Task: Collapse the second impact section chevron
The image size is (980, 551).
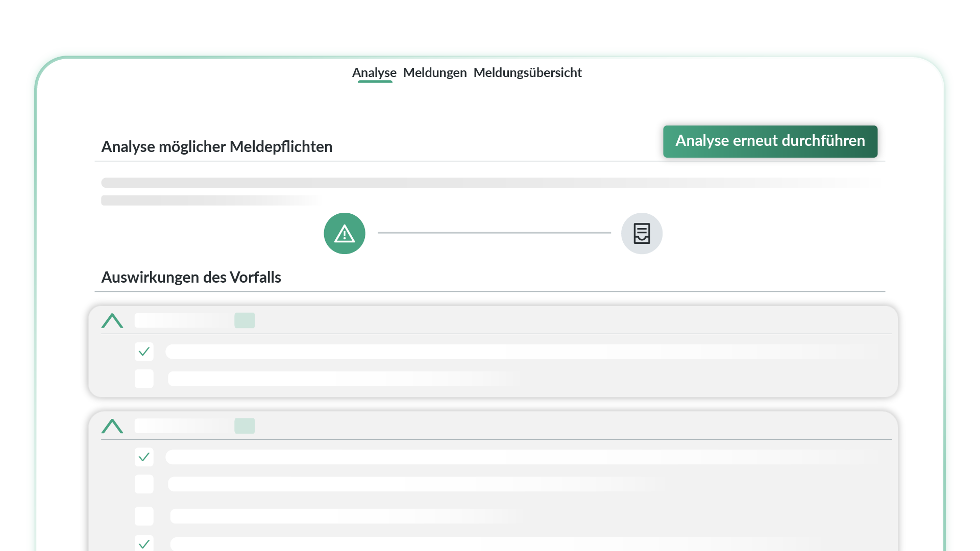Action: [x=112, y=426]
